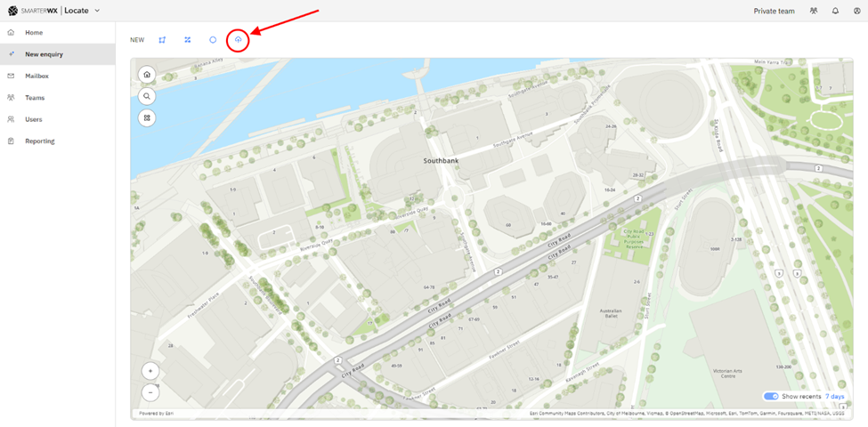Click the Private team label
Viewport: 868px width, 427px height.
pyautogui.click(x=774, y=11)
